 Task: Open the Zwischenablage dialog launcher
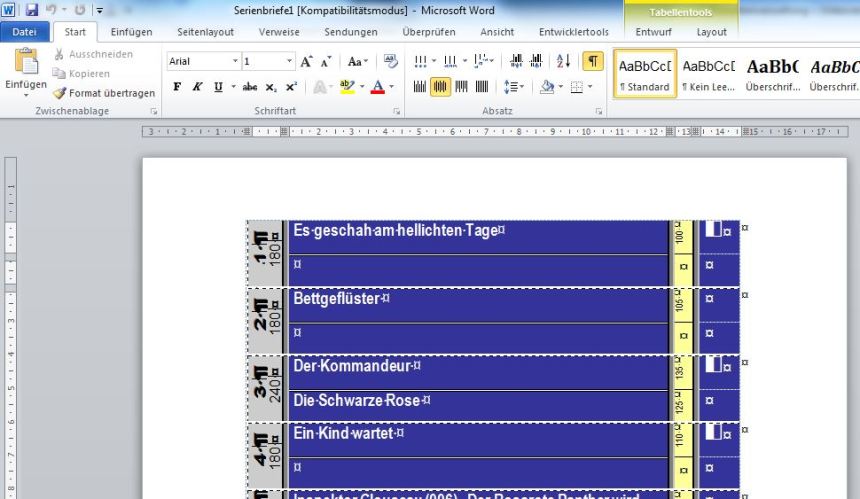154,111
